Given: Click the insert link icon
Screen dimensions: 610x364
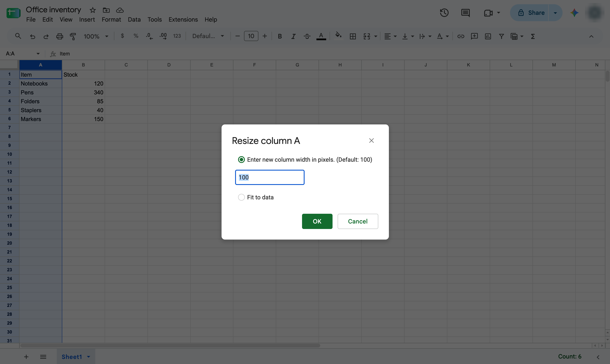Looking at the screenshot, I should pos(461,36).
